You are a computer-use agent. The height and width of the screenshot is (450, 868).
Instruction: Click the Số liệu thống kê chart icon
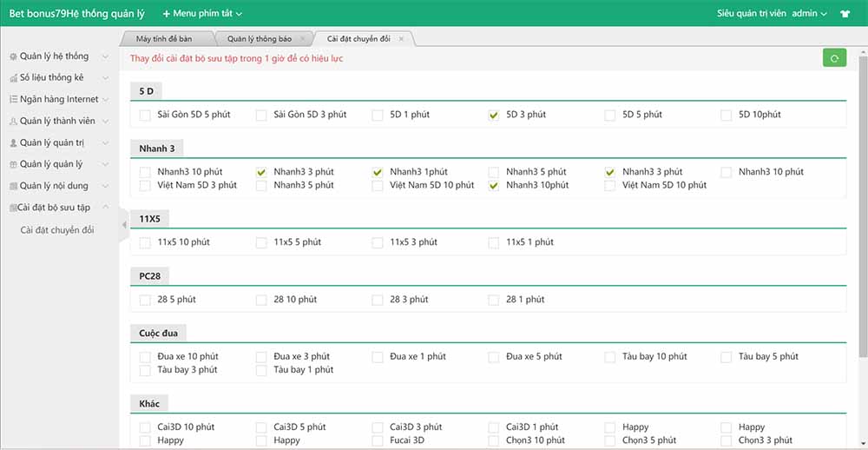[x=13, y=78]
